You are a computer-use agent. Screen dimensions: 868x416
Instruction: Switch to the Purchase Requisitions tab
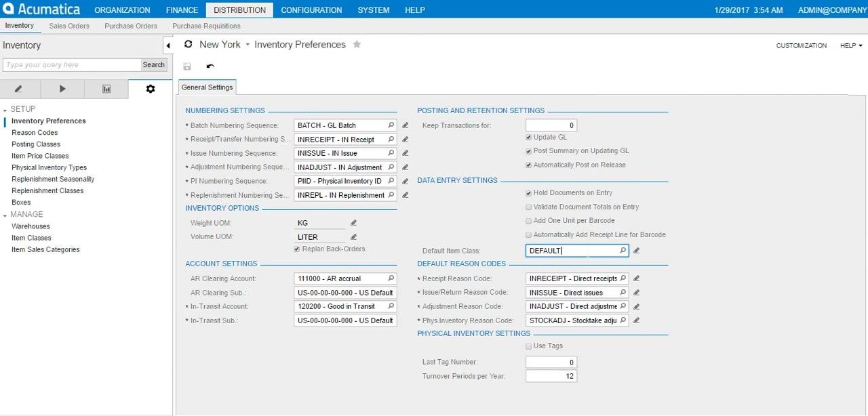coord(206,26)
